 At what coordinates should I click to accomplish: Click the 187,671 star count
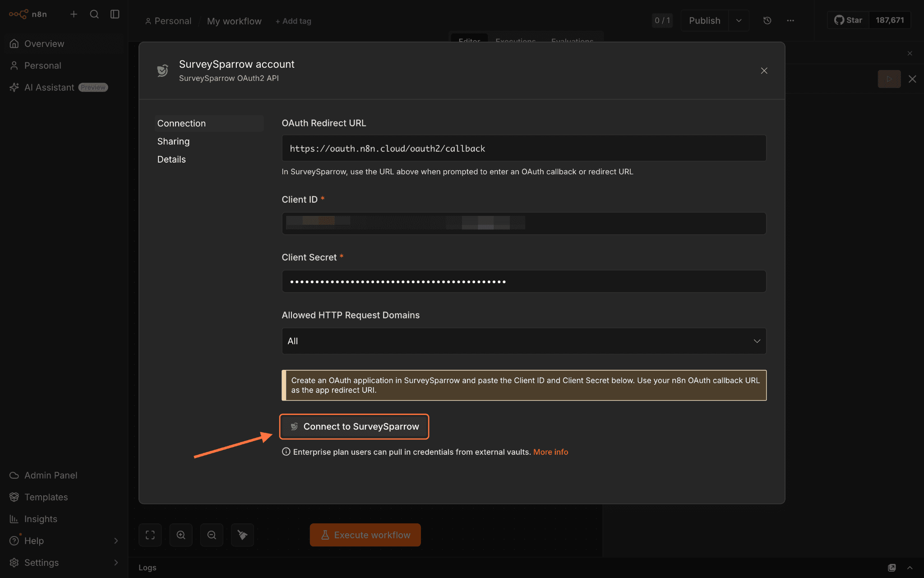(x=890, y=20)
